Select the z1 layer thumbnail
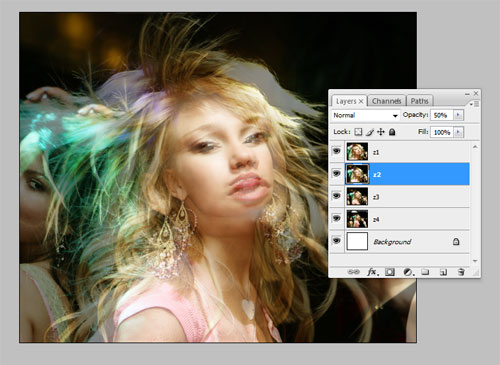Screen dimensions: 500x365 tap(357, 152)
